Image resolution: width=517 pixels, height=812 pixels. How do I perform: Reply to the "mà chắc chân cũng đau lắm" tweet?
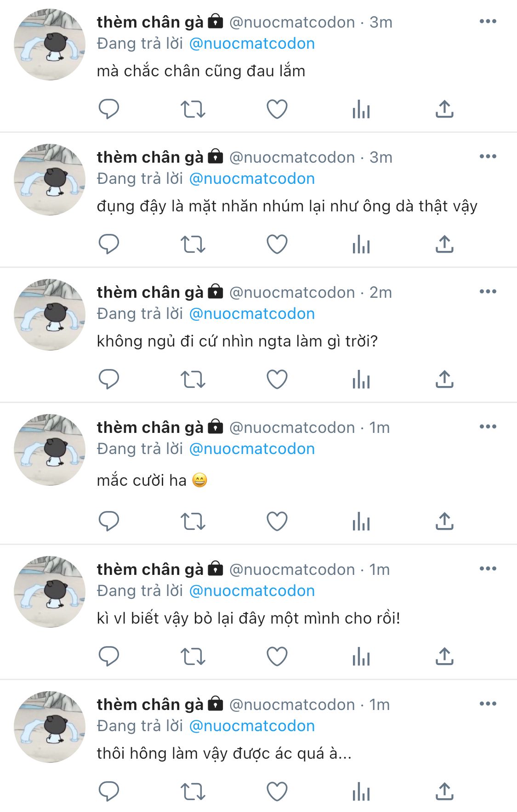tap(109, 109)
